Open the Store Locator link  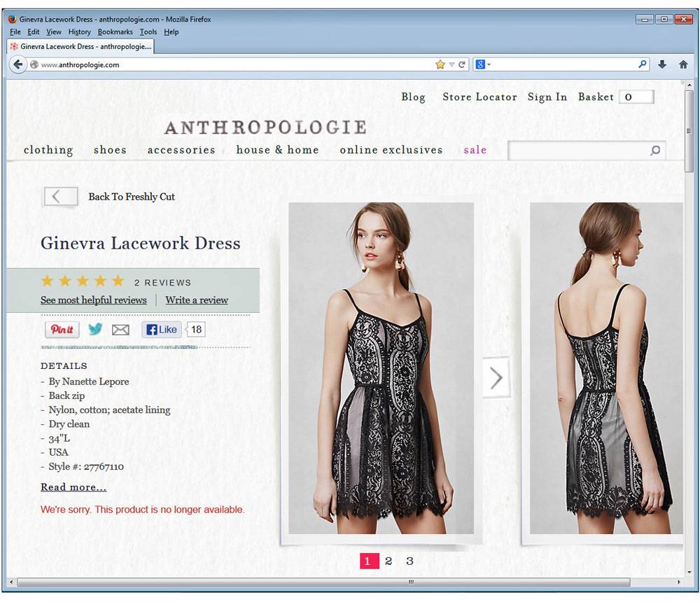tap(480, 97)
